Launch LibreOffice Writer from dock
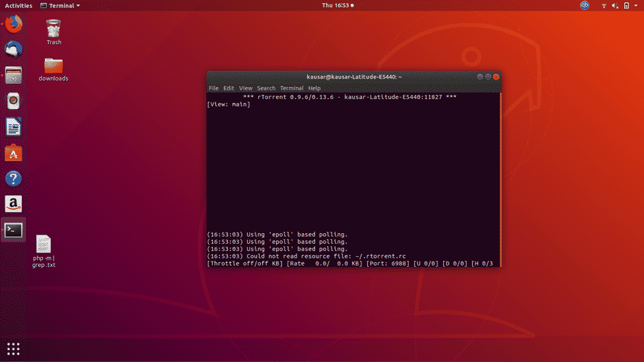This screenshot has width=644, height=362. click(x=13, y=127)
